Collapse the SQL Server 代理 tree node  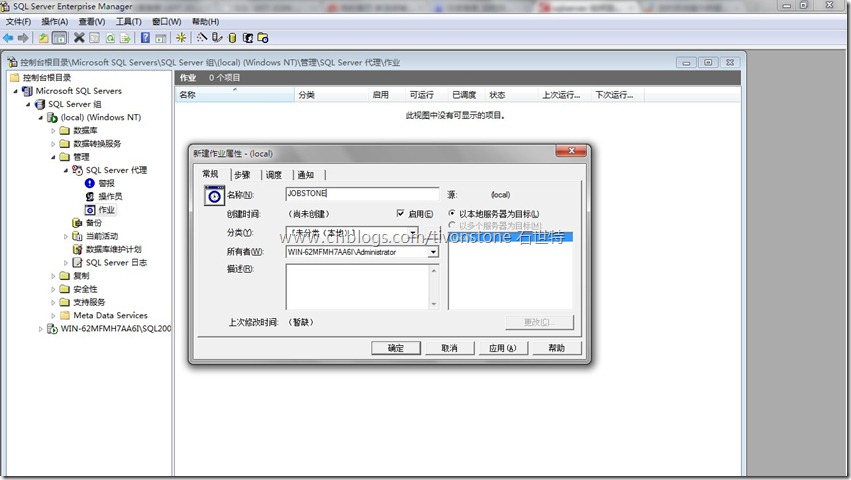point(65,170)
